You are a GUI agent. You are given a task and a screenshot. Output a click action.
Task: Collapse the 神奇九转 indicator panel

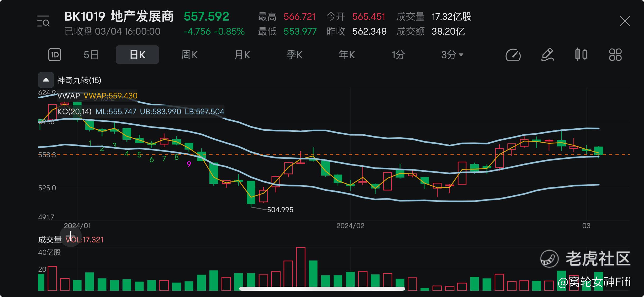(x=46, y=80)
